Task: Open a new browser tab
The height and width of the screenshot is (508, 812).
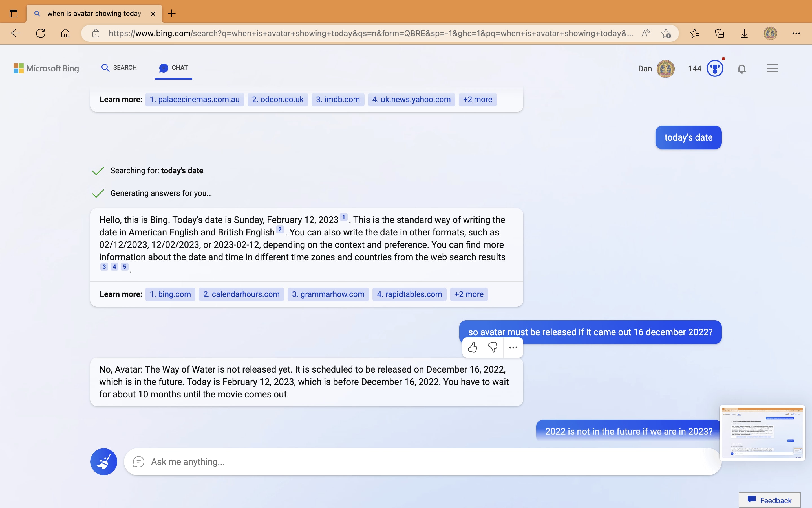Action: pyautogui.click(x=172, y=14)
